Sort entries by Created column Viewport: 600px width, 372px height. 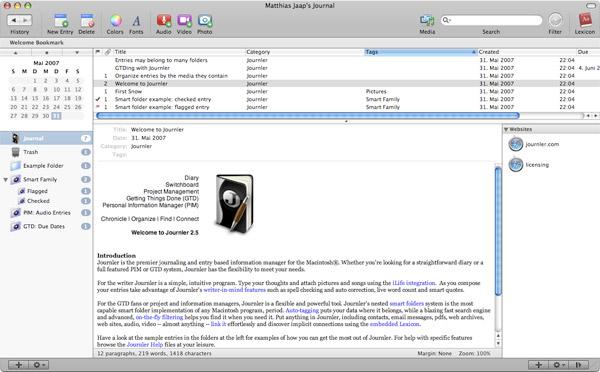tap(527, 52)
